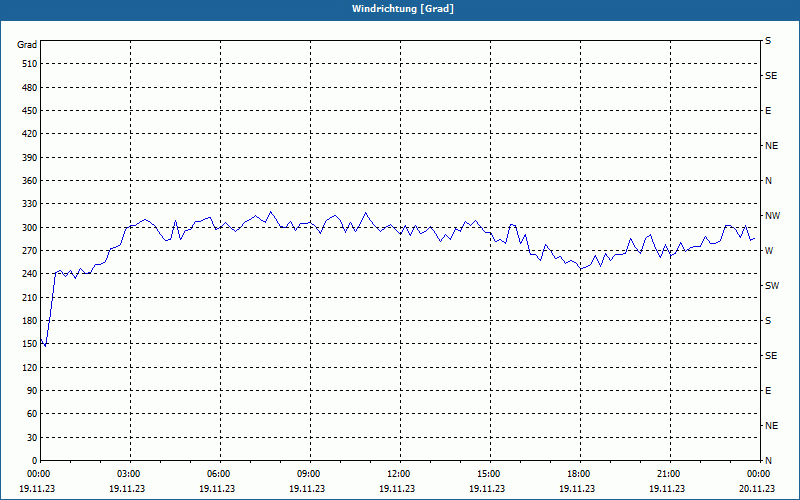Click the Grad unit label above the axis
This screenshot has height=500, width=800.
(27, 45)
